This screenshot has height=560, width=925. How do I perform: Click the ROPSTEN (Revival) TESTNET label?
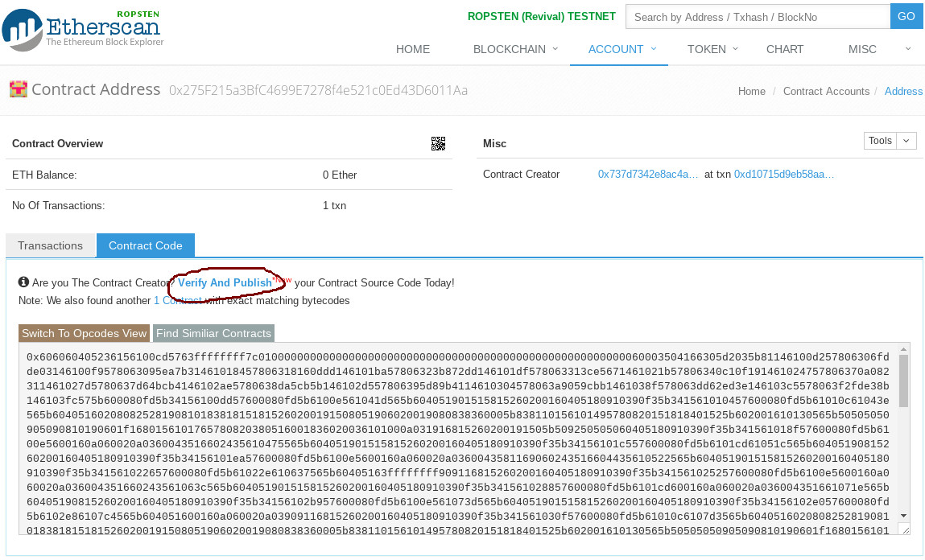(542, 17)
